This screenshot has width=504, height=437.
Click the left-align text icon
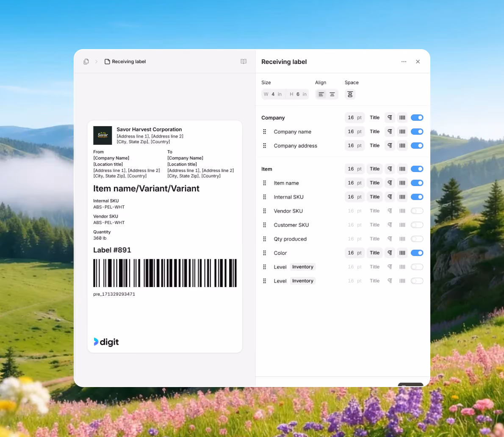coord(321,94)
